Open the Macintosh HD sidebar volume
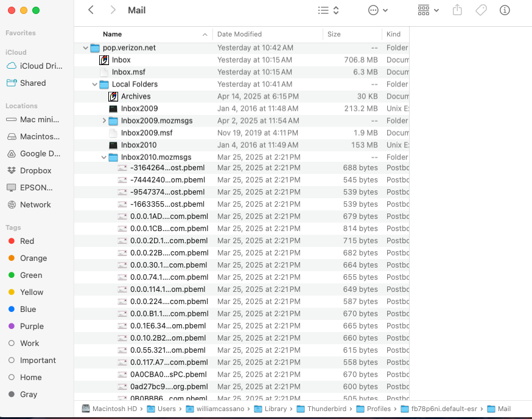 click(x=35, y=137)
